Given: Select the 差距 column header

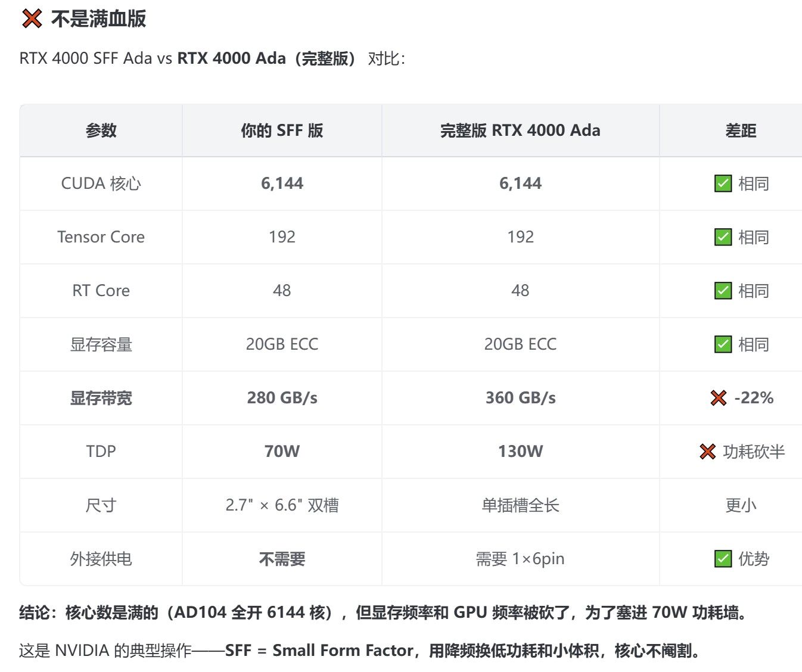Looking at the screenshot, I should click(x=741, y=130).
